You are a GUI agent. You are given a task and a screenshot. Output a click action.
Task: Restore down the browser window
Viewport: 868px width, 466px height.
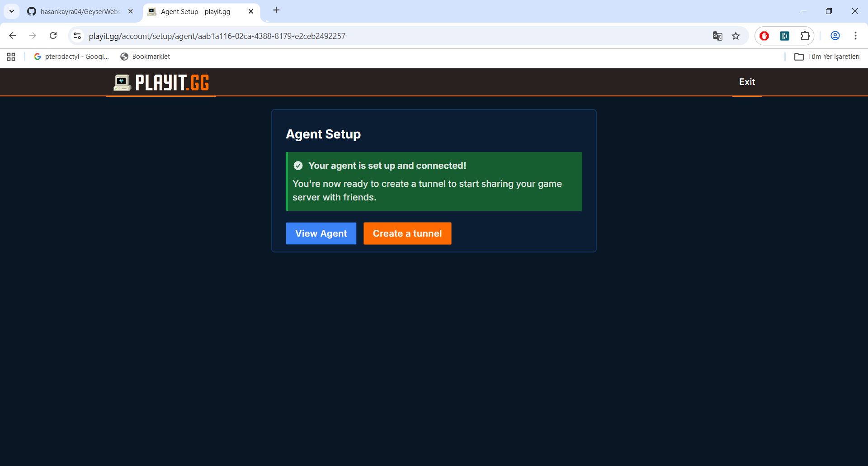[x=829, y=11]
